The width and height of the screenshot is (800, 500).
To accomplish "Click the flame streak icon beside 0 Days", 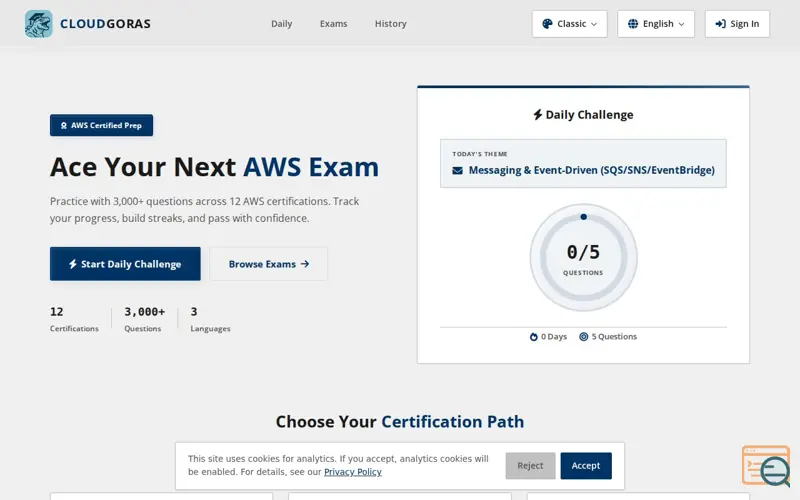I will point(534,337).
